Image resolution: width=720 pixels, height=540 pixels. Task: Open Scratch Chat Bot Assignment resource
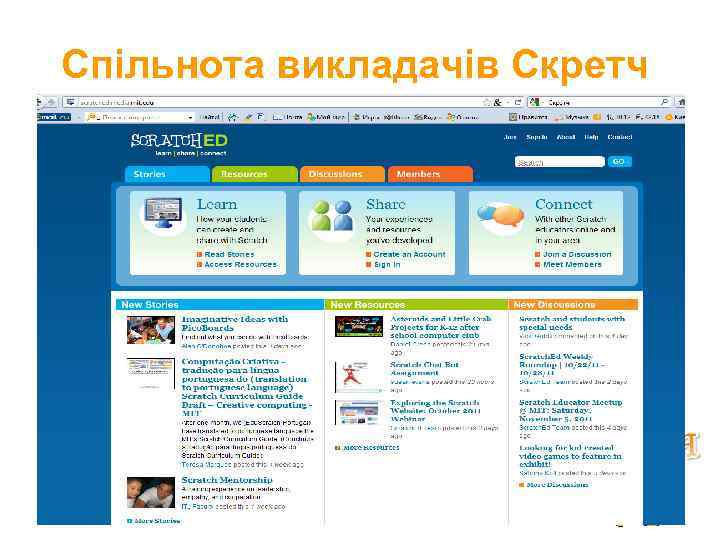[x=424, y=369]
